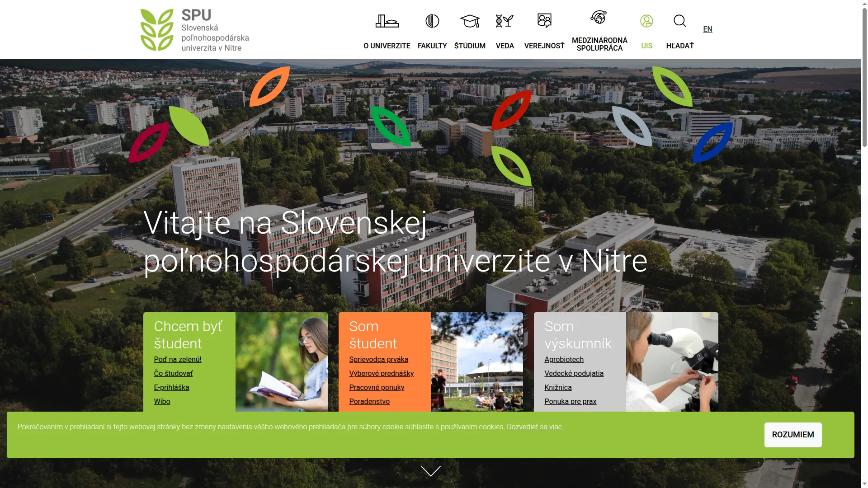Image resolution: width=868 pixels, height=488 pixels.
Task: Accept cookies with ROZUMIEM button
Action: (793, 435)
